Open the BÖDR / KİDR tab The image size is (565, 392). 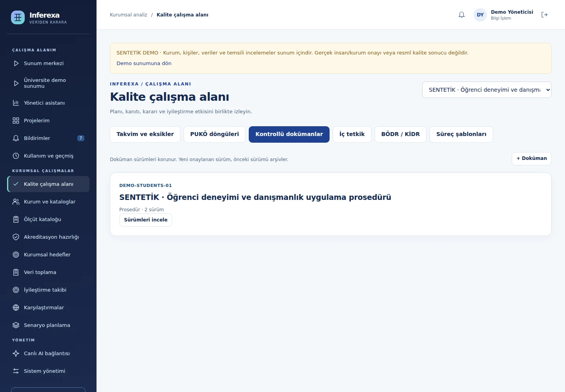(401, 134)
